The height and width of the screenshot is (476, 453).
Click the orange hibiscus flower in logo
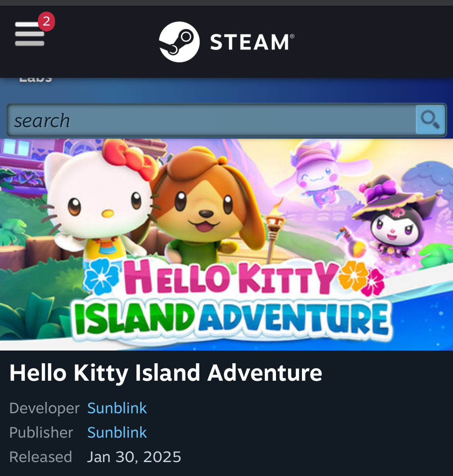[x=353, y=276]
